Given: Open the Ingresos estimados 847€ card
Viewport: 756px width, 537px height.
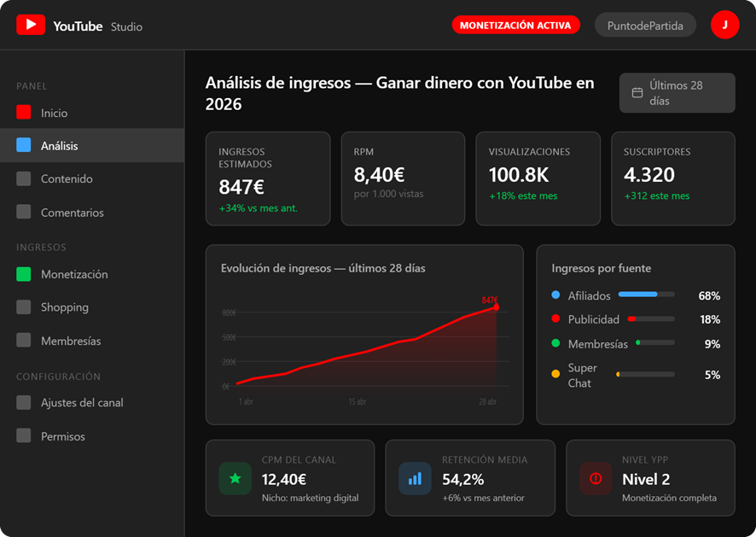Looking at the screenshot, I should (268, 178).
